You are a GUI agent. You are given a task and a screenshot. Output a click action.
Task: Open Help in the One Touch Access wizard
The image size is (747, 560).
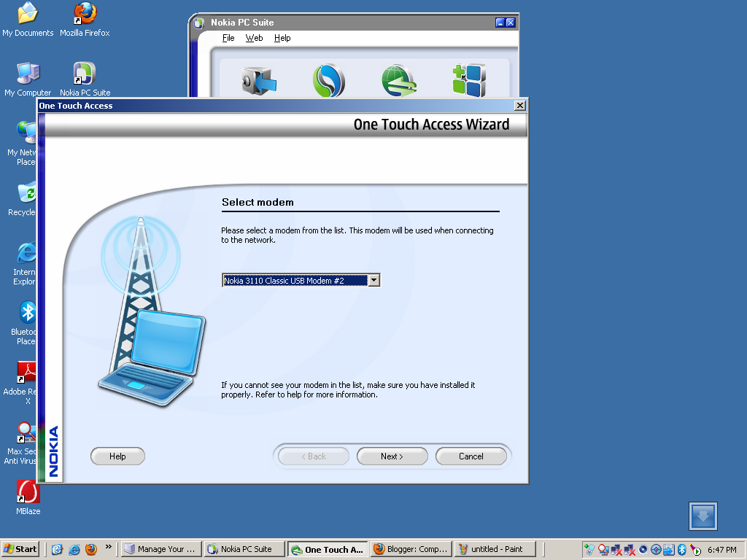tap(117, 456)
